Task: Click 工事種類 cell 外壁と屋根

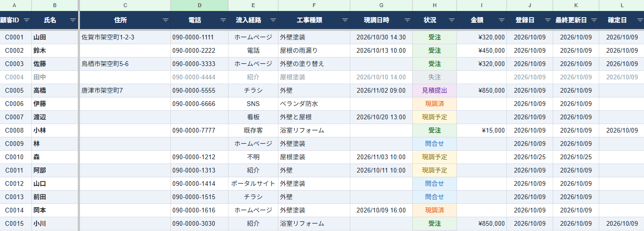Action: pyautogui.click(x=314, y=117)
